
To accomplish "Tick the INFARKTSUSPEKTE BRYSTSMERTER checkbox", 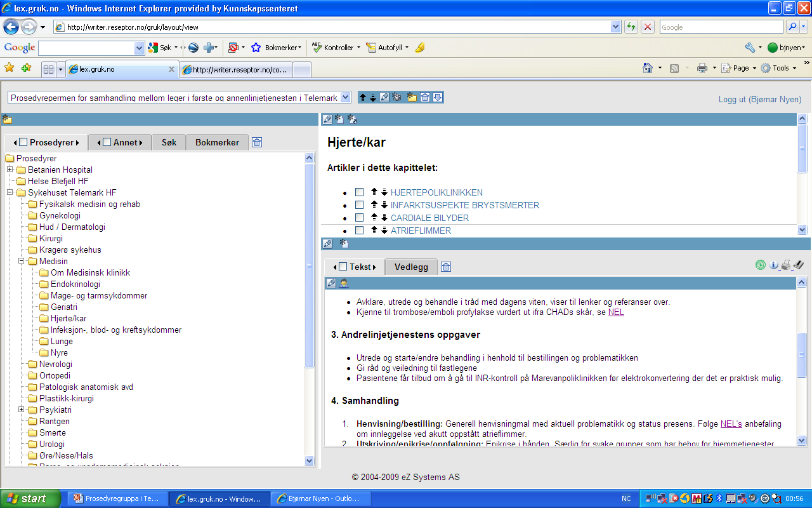I will (359, 205).
